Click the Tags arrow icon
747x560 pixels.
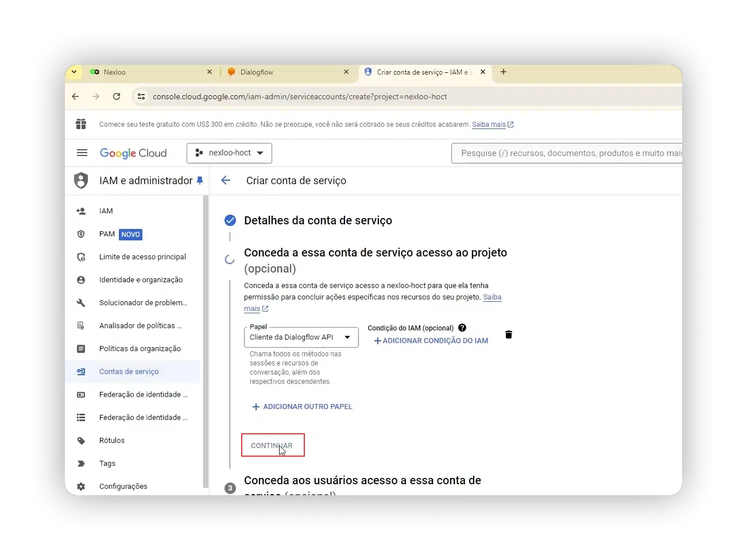tap(81, 464)
